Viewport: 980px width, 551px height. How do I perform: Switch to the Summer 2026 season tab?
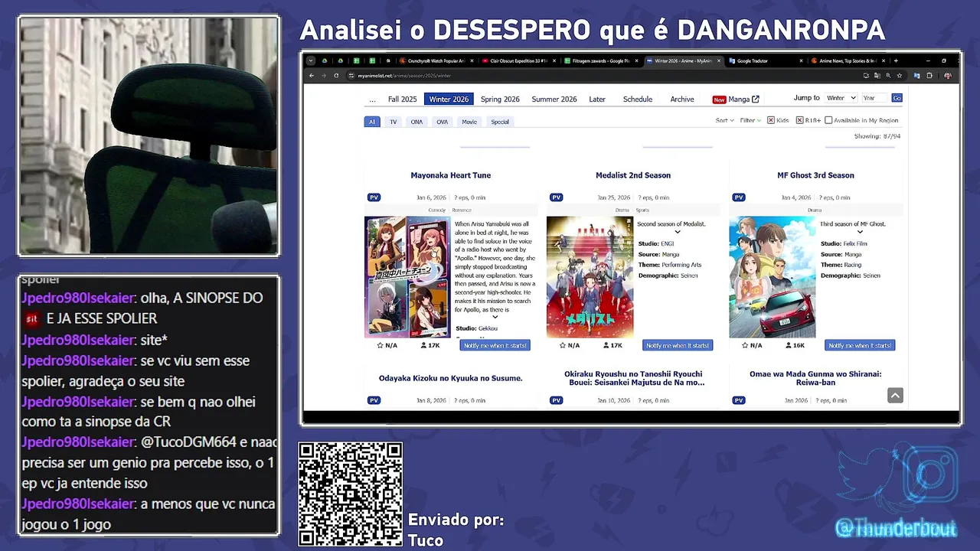click(x=554, y=99)
